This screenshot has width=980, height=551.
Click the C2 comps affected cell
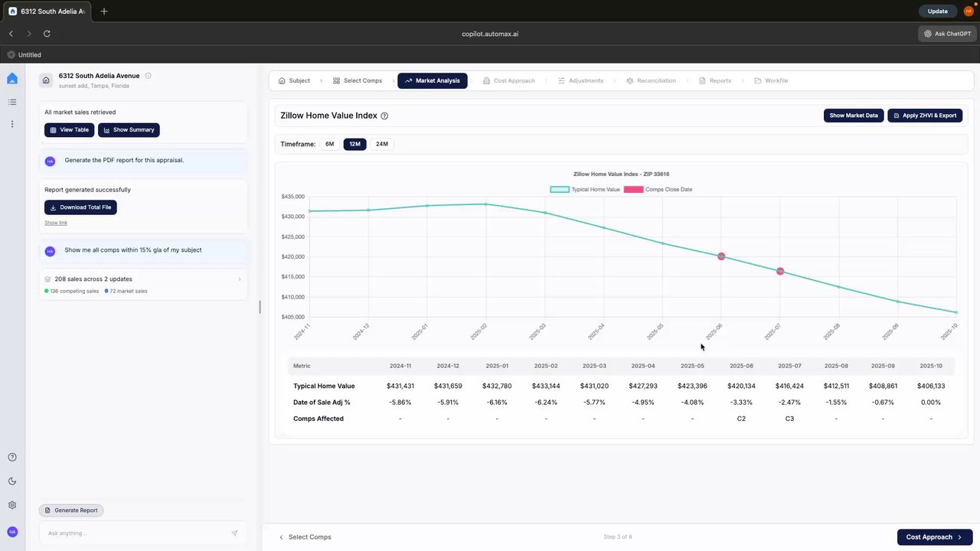pyautogui.click(x=741, y=419)
